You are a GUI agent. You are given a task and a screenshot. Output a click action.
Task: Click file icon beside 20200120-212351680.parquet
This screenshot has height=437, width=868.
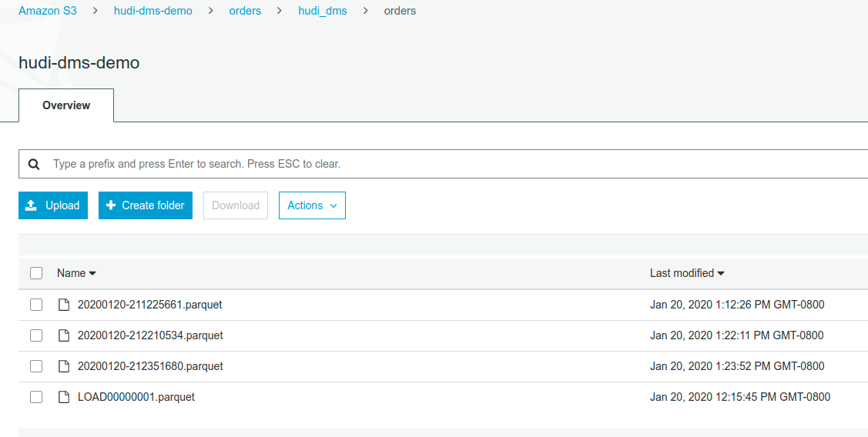[x=65, y=366]
